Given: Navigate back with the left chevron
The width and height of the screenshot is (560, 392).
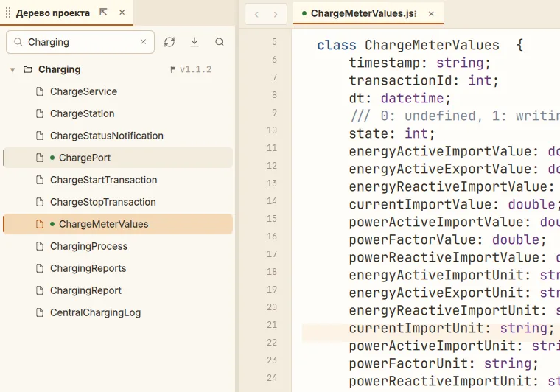Looking at the screenshot, I should pyautogui.click(x=256, y=14).
